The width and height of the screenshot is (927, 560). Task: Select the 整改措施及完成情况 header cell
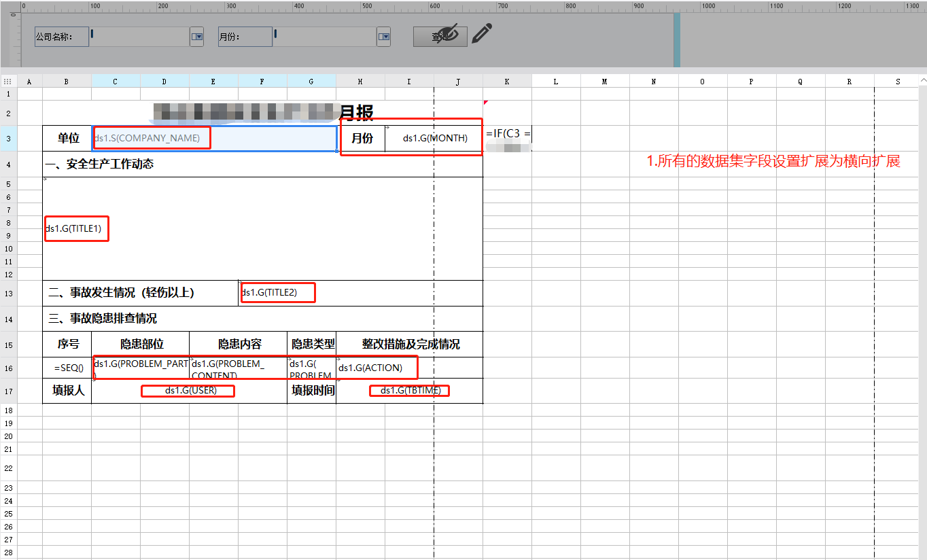click(410, 345)
